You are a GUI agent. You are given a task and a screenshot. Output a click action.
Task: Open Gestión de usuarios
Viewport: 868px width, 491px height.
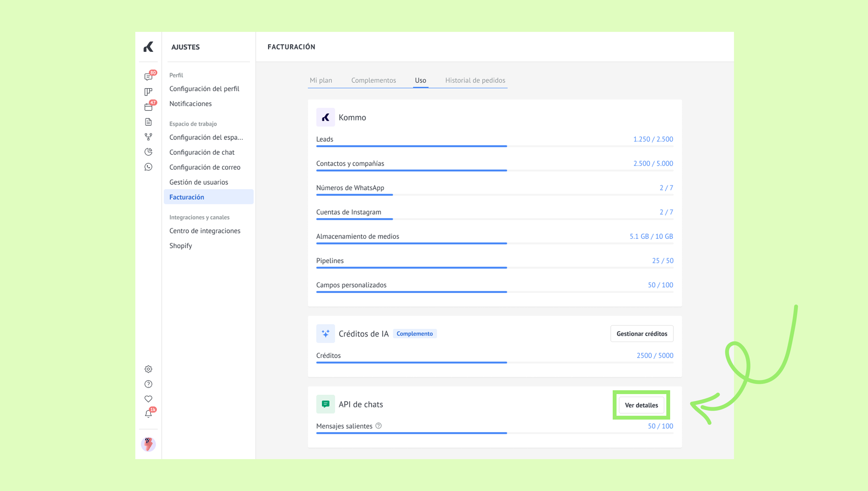198,182
